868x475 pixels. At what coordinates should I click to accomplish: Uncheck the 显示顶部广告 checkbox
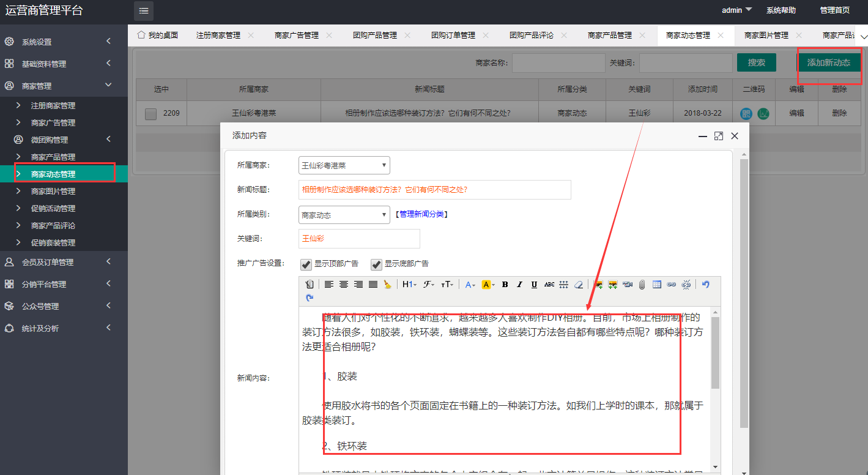tap(306, 264)
